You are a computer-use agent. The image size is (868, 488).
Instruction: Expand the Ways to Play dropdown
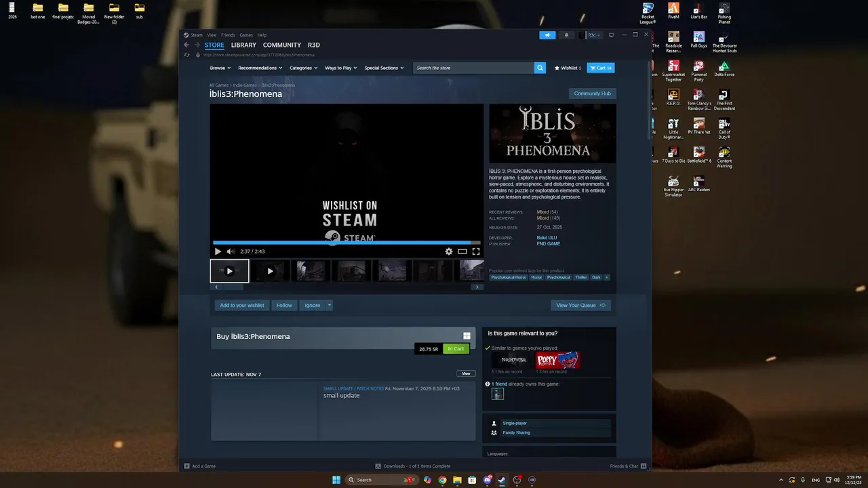pos(340,68)
